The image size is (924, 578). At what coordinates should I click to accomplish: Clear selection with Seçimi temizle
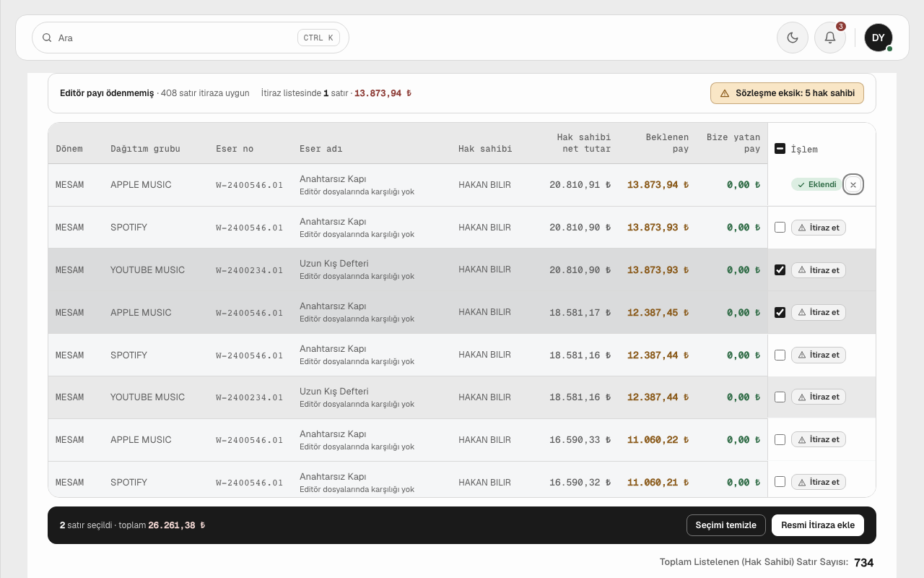coord(726,525)
